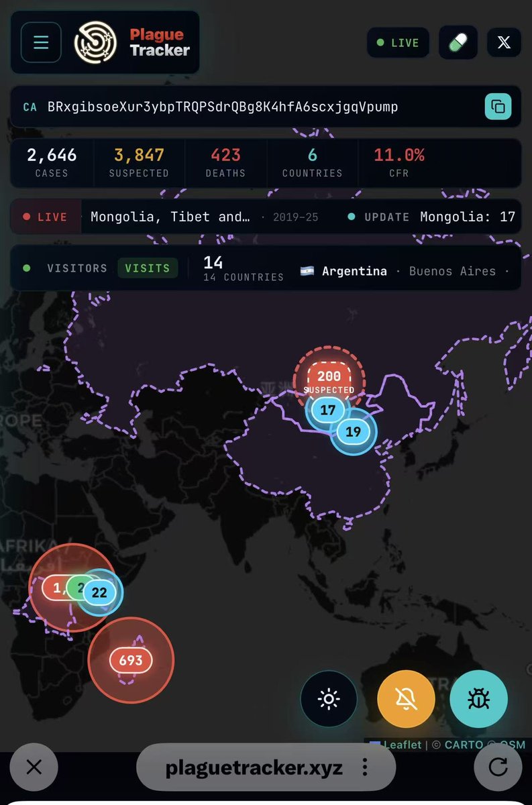This screenshot has height=805, width=532.
Task: Open the 693 case map marker
Action: coord(131,659)
